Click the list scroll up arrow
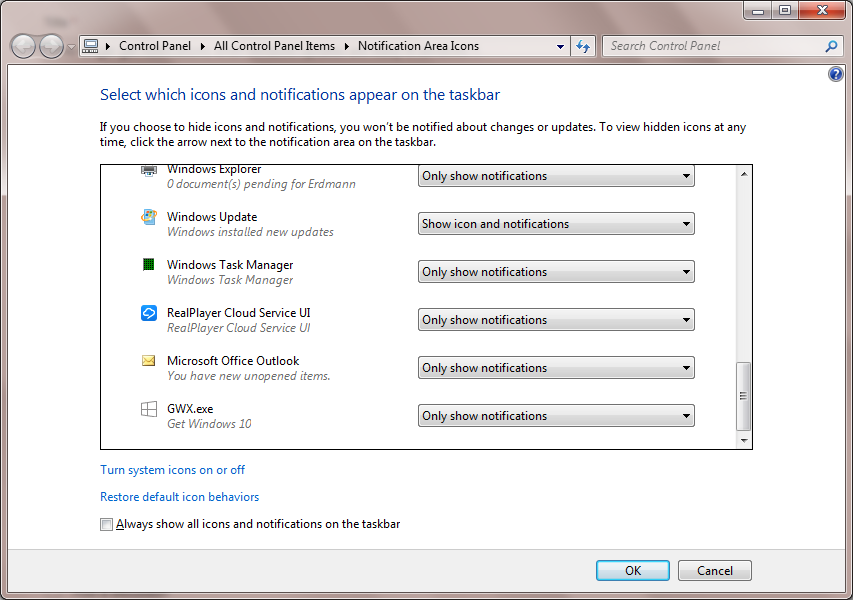Viewport: 853px width, 600px height. point(744,174)
